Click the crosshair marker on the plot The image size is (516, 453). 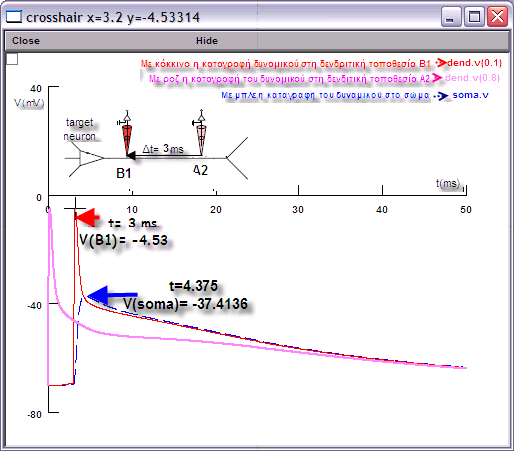pos(75,209)
